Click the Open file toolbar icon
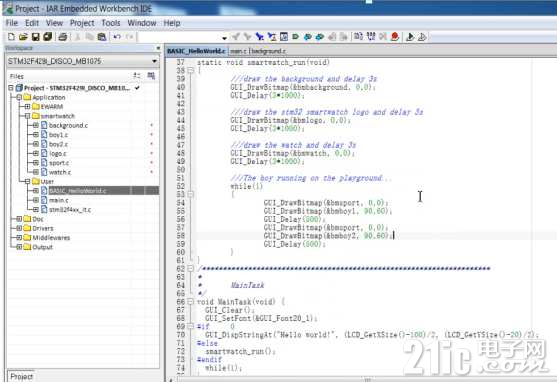Image resolution: width=557 pixels, height=382 pixels. click(23, 37)
